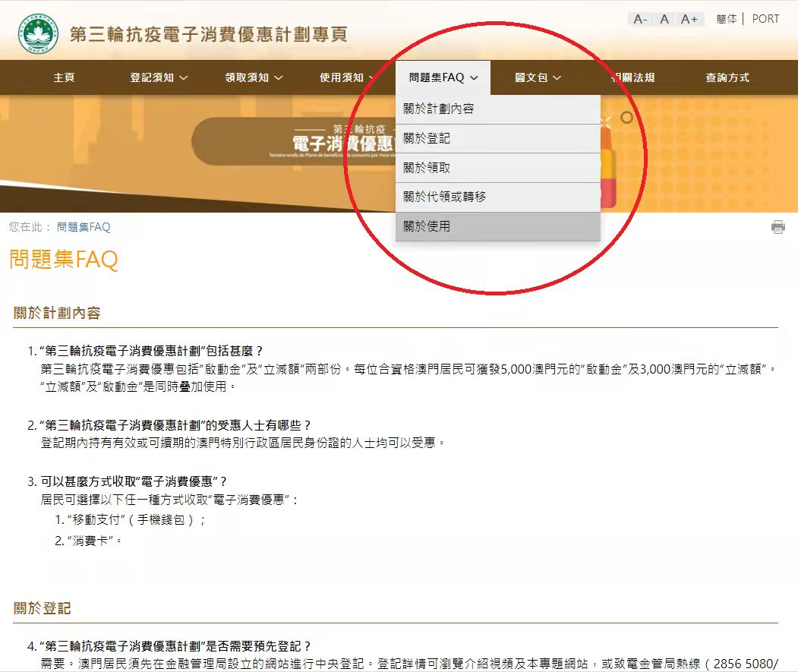Screen dimensions: 798x672
Task: Go to 主頁 in navigation bar
Action: click(x=64, y=77)
